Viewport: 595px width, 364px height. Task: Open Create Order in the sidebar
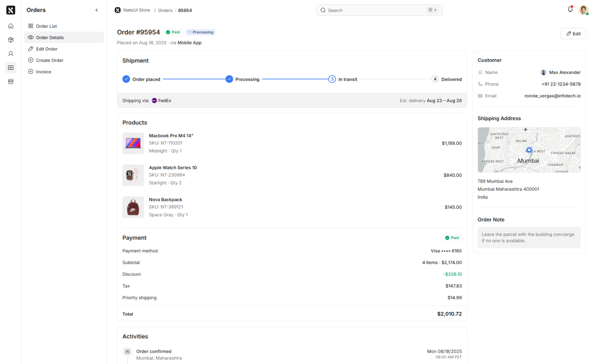[x=64, y=60]
